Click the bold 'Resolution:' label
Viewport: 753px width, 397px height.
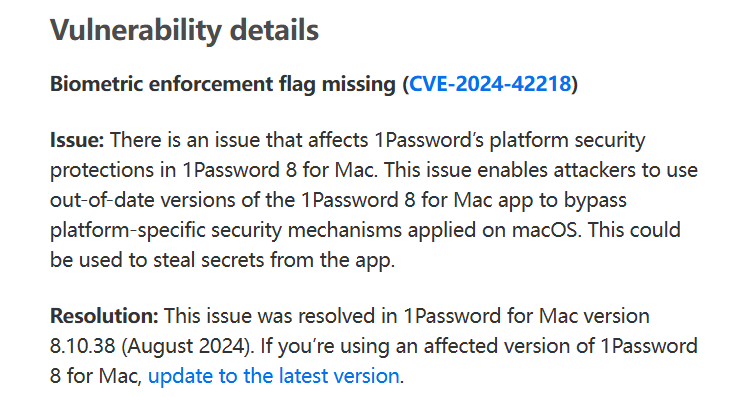pyautogui.click(x=104, y=316)
